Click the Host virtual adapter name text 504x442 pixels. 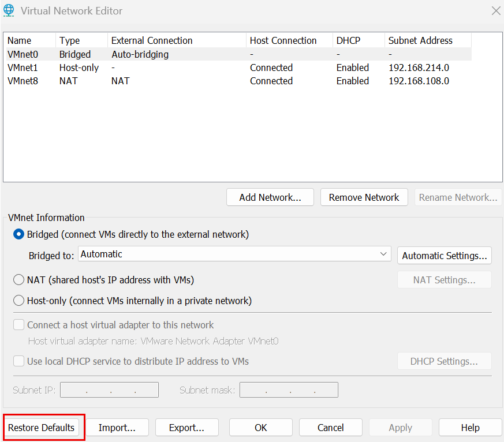154,341
